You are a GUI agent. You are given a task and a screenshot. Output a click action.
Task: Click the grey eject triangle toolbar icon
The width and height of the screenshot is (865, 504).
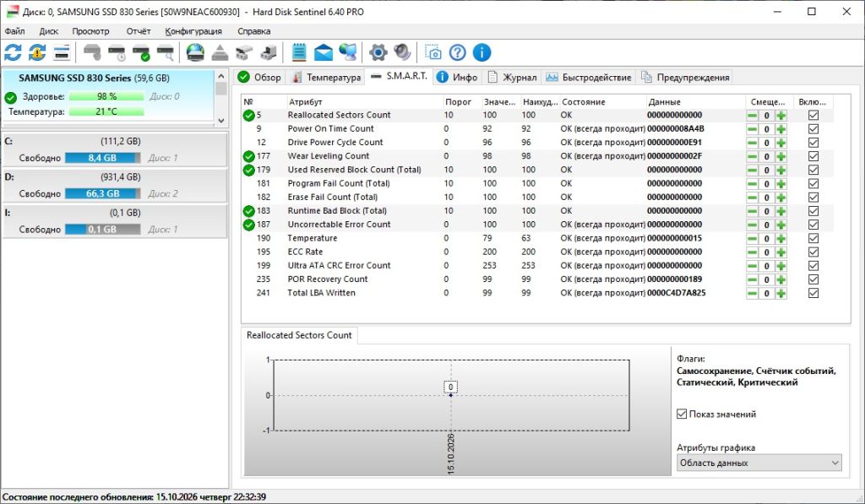[220, 53]
